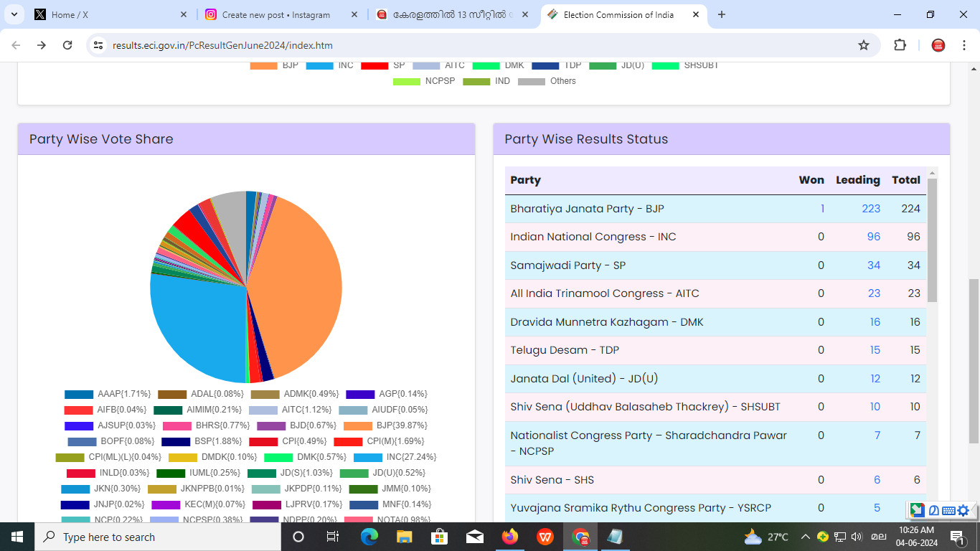Show hidden system tray icons

(805, 537)
